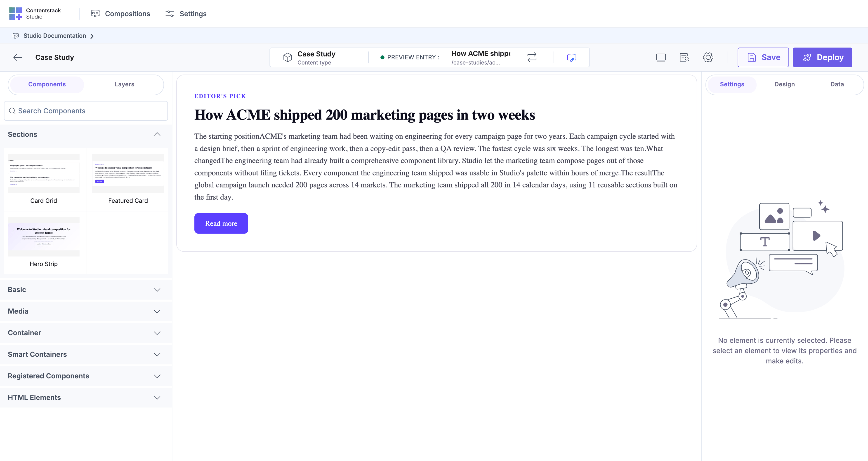Expand the Smart Containers group
Screen dimensions: 868x461
pos(86,354)
